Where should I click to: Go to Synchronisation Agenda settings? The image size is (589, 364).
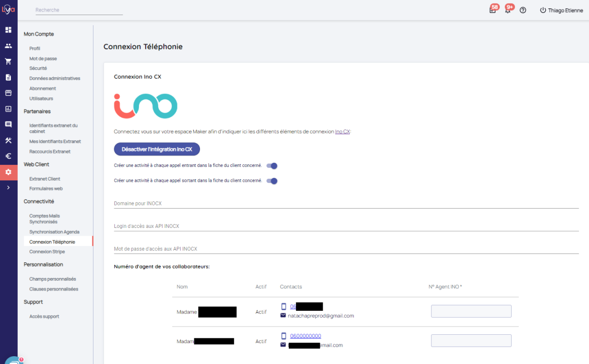(x=54, y=232)
